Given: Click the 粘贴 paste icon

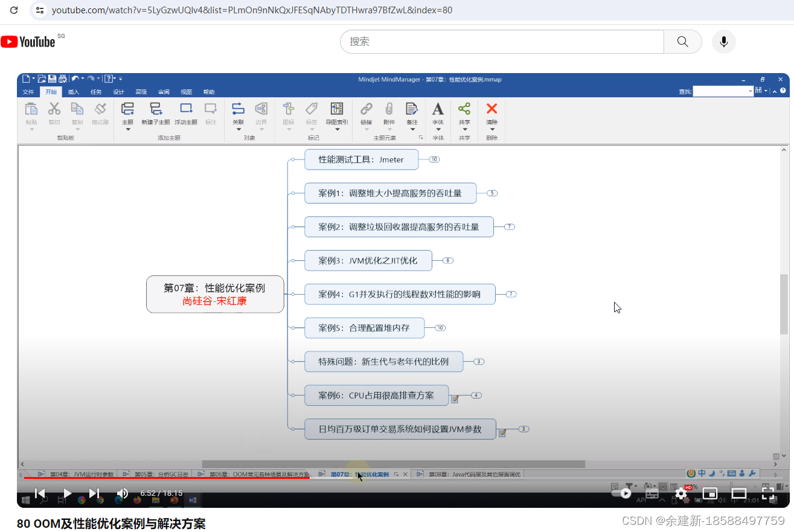Looking at the screenshot, I should click(31, 109).
